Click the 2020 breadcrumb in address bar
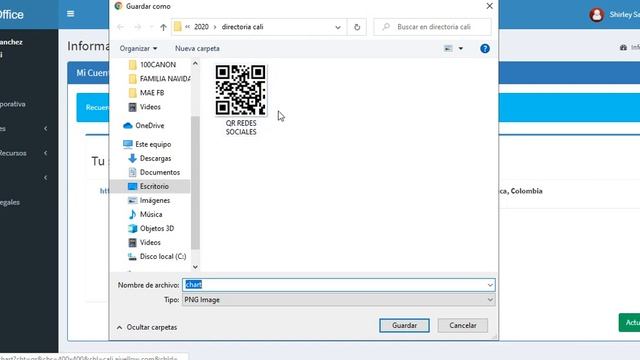 [201, 27]
